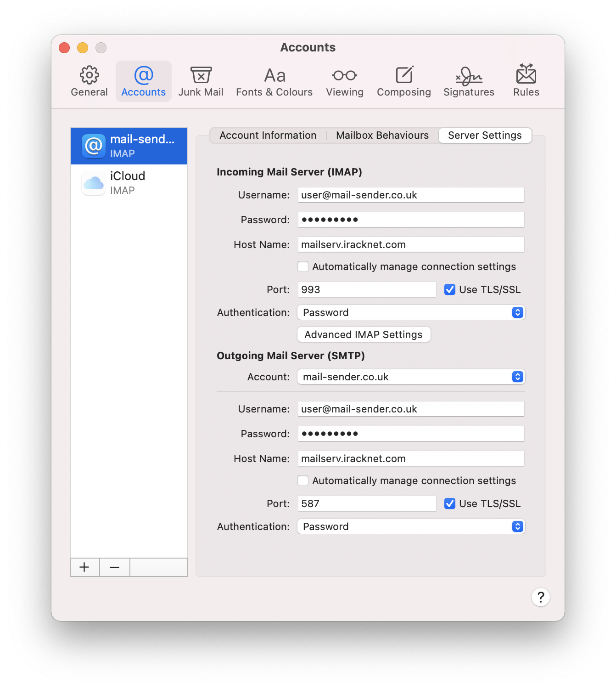Toggle outgoing Use TLS/SSL checkbox
Screen dimensions: 616x689
coord(450,503)
